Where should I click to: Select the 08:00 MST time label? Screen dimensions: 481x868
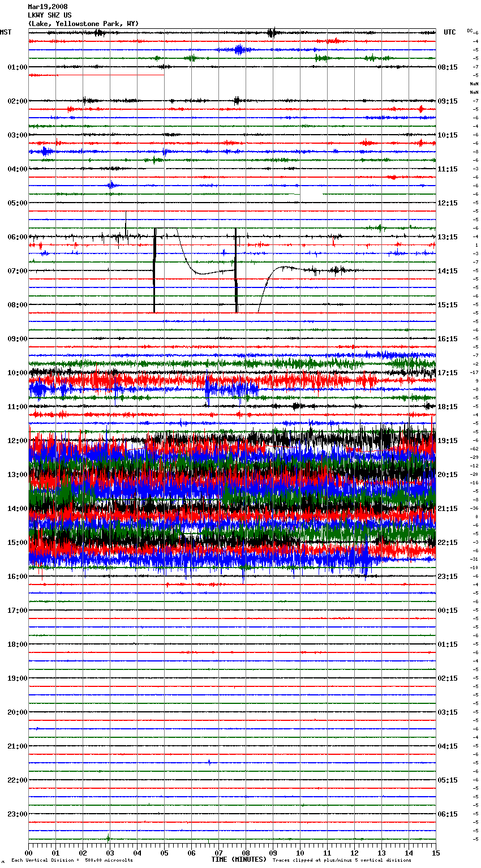pyautogui.click(x=17, y=305)
